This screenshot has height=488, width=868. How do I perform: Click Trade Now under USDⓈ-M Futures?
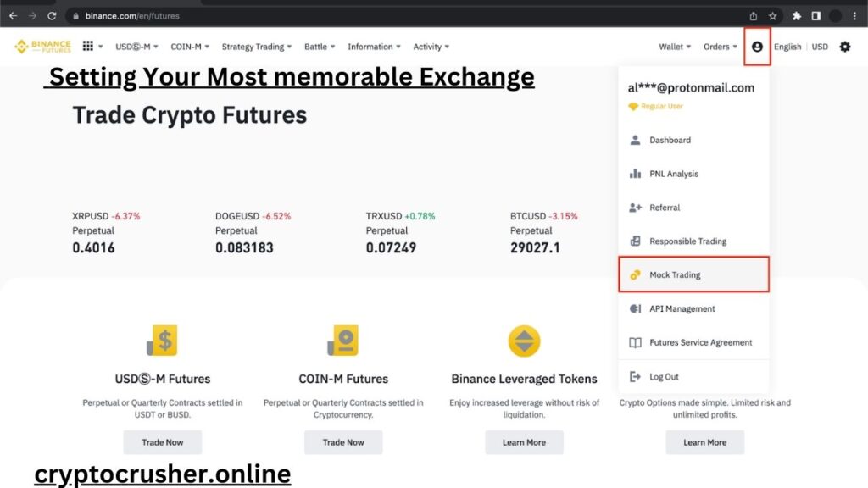tap(162, 442)
